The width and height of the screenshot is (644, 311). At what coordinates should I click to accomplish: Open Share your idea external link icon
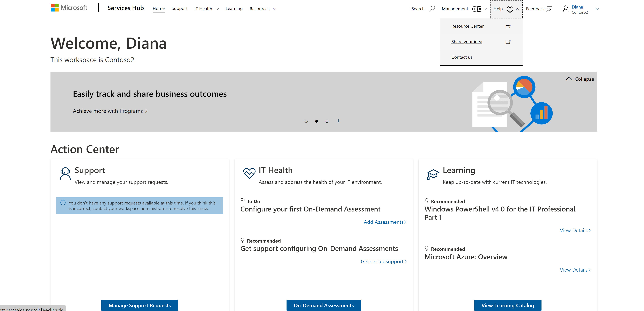click(508, 42)
